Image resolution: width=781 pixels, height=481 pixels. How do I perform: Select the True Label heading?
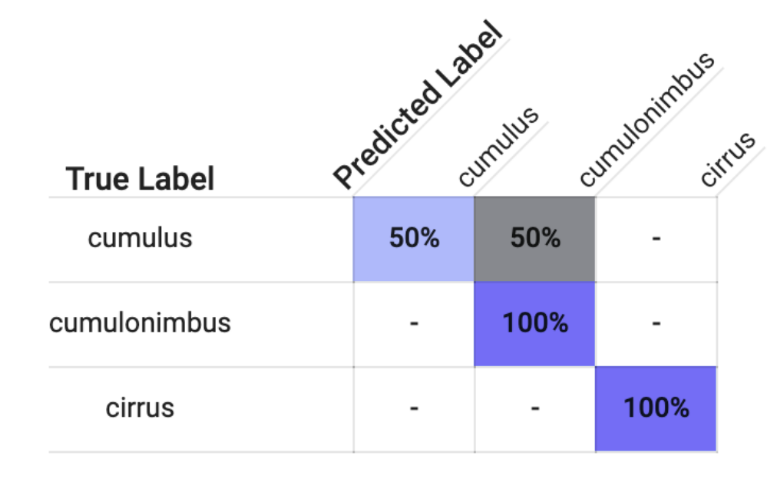[x=140, y=179]
